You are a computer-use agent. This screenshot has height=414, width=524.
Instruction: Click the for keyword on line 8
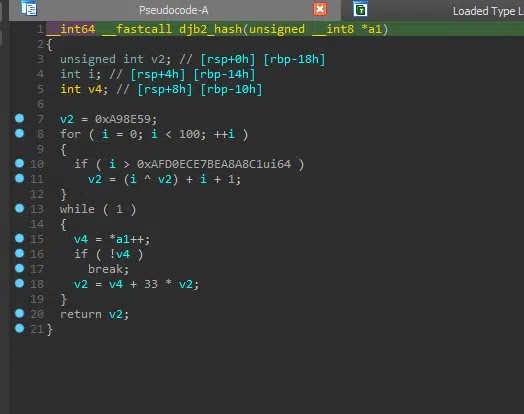pos(71,134)
